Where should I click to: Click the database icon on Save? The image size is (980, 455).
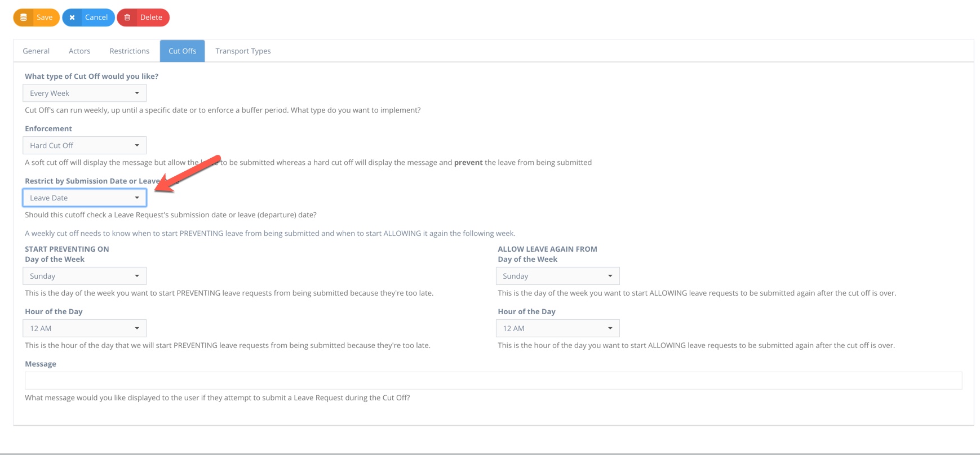[24, 17]
